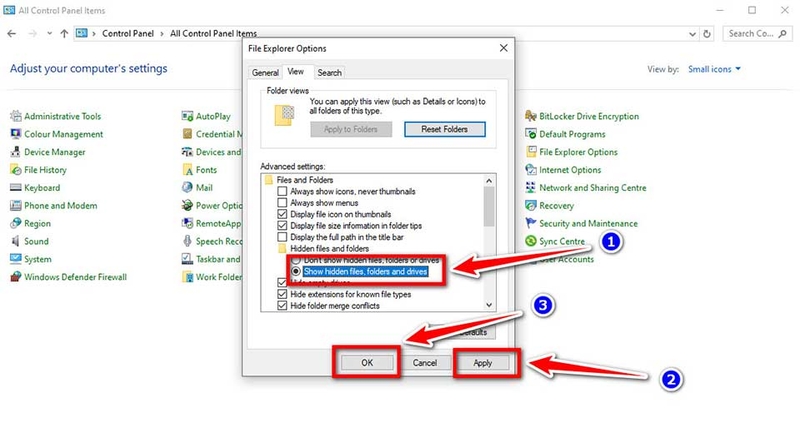Open the Taskbar and Navigation icon
This screenshot has width=800, height=448.
tap(187, 259)
